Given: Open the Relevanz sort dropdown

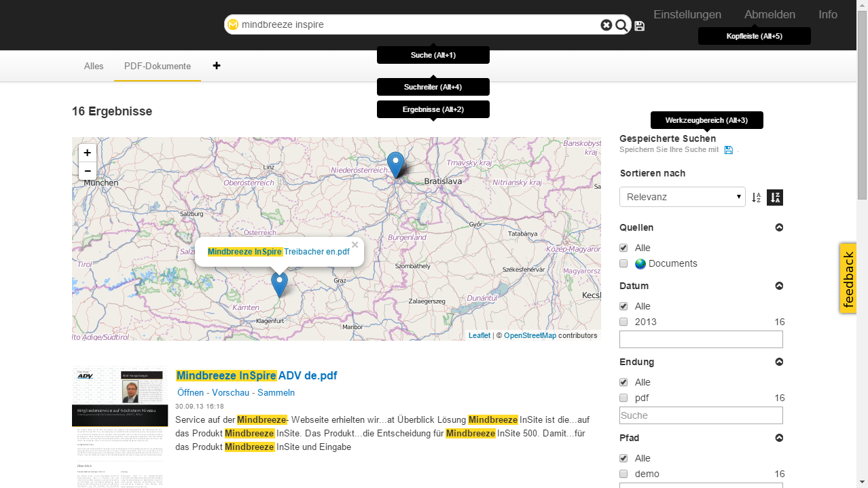Looking at the screenshot, I should [x=683, y=197].
